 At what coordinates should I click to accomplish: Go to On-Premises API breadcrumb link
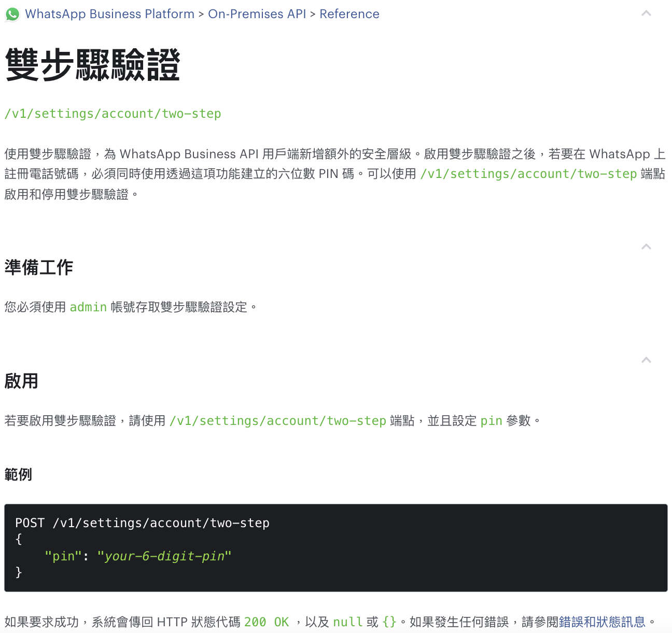click(x=257, y=14)
